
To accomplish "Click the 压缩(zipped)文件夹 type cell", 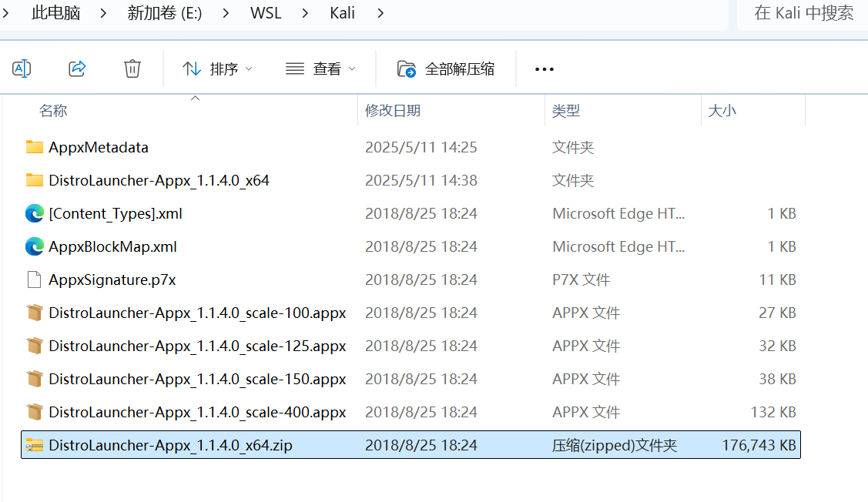I will point(615,445).
